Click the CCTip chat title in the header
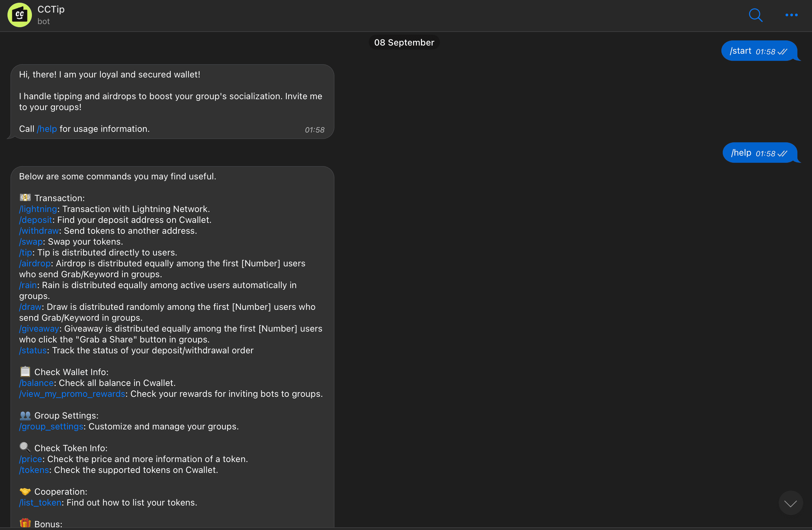The height and width of the screenshot is (530, 812). 51,10
